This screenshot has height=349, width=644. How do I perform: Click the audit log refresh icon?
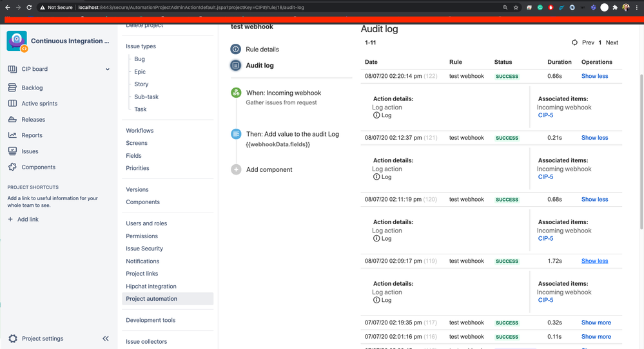[x=574, y=42]
